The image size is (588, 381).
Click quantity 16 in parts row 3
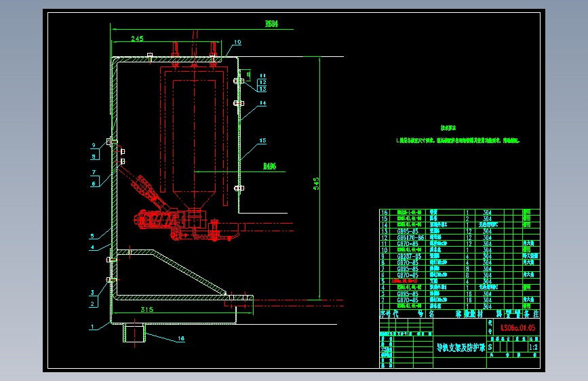click(469, 294)
